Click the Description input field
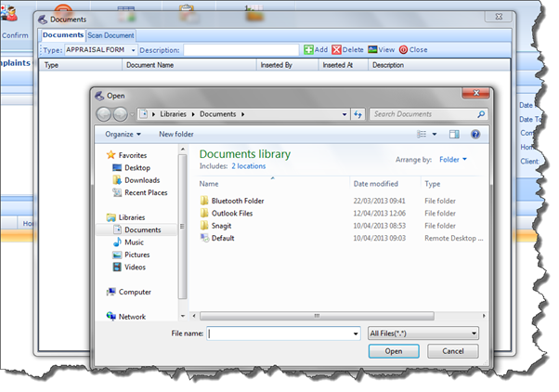 (x=241, y=50)
